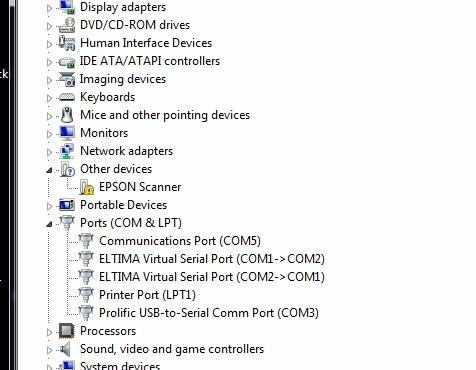The image size is (476, 370).
Task: Click the Processors chip icon
Action: tap(66, 331)
